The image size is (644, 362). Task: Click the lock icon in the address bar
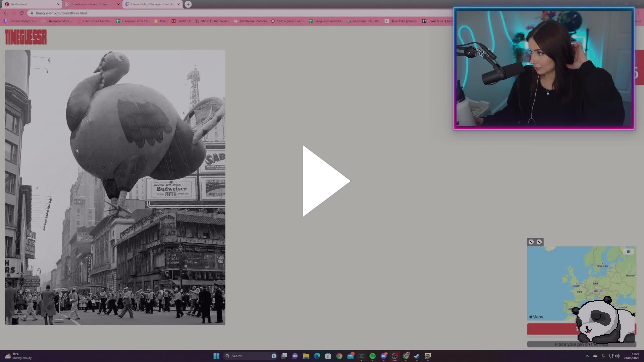click(31, 13)
